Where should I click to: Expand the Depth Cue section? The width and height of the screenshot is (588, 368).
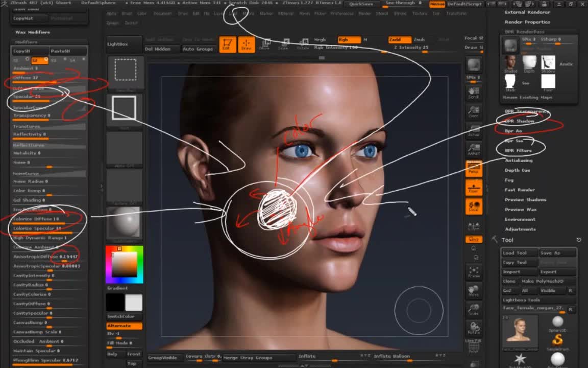518,170
